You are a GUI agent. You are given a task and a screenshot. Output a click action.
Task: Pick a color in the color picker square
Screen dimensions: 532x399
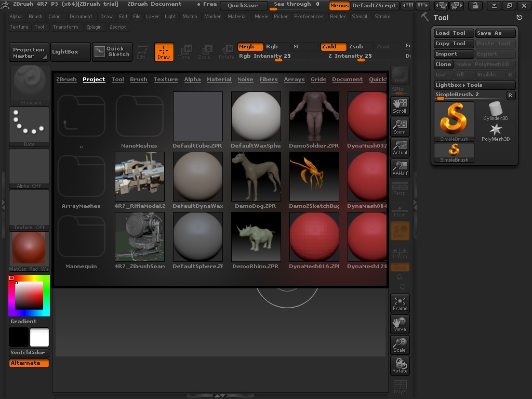point(29,296)
